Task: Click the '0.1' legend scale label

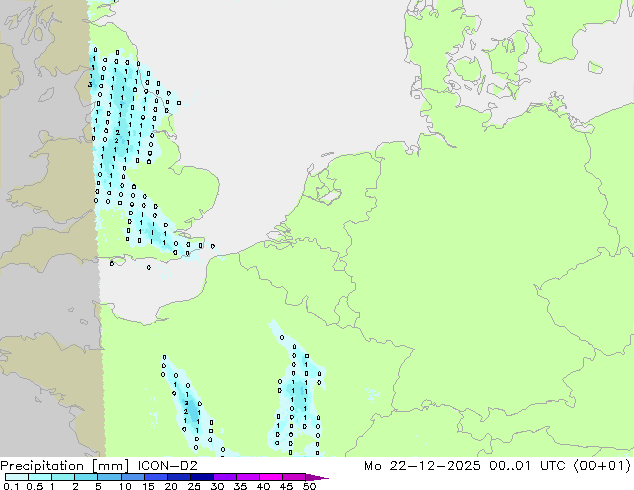Action: click(11, 486)
